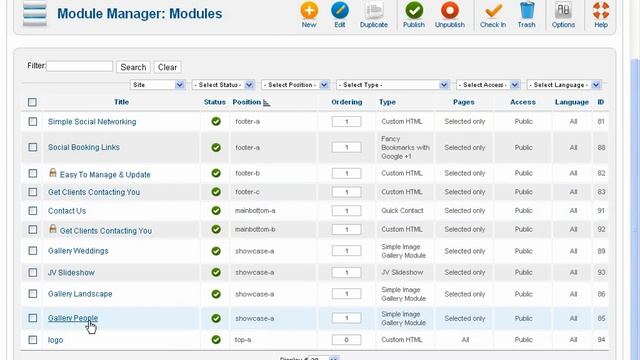Check the Gallery People row checkbox
This screenshot has height=360, width=640.
coord(33,318)
